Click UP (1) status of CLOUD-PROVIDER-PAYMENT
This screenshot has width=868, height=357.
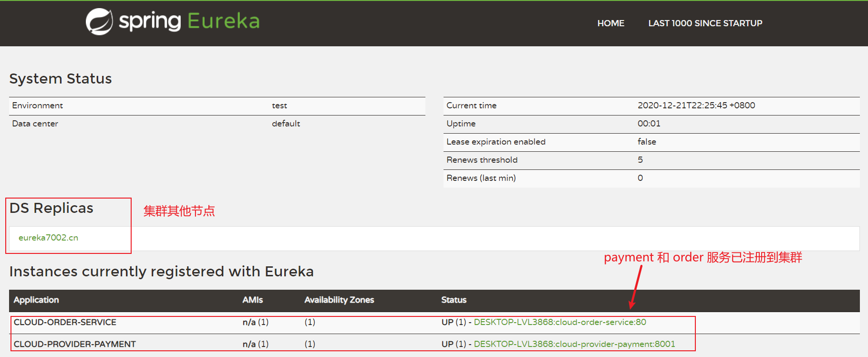[454, 344]
